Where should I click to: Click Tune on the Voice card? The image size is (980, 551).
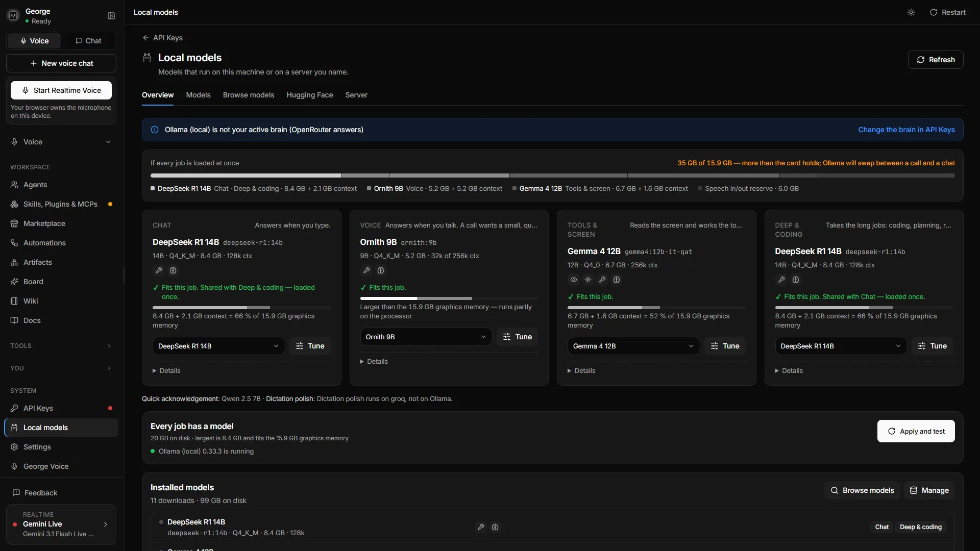tap(517, 337)
